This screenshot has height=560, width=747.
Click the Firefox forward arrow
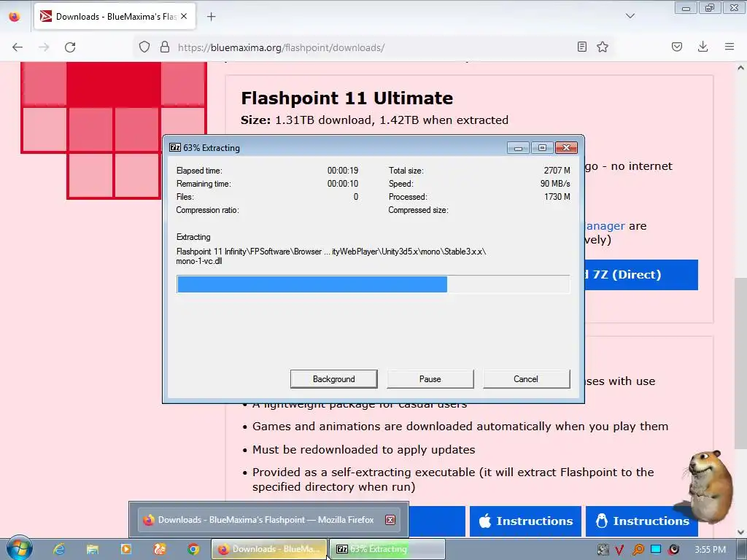point(44,47)
